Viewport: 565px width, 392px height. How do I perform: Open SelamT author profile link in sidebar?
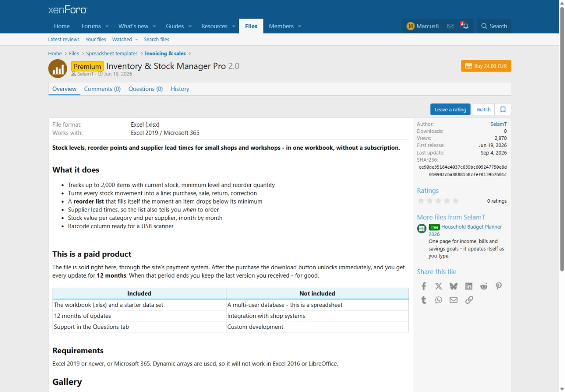click(x=498, y=124)
